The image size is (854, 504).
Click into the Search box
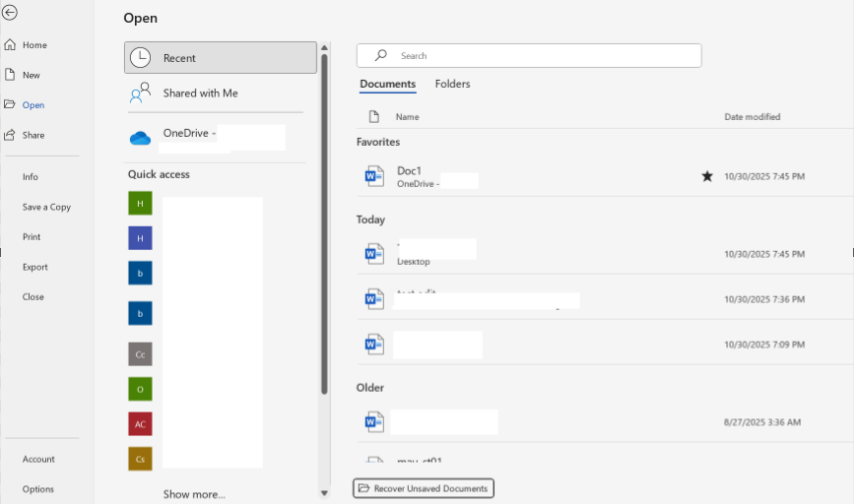529,55
